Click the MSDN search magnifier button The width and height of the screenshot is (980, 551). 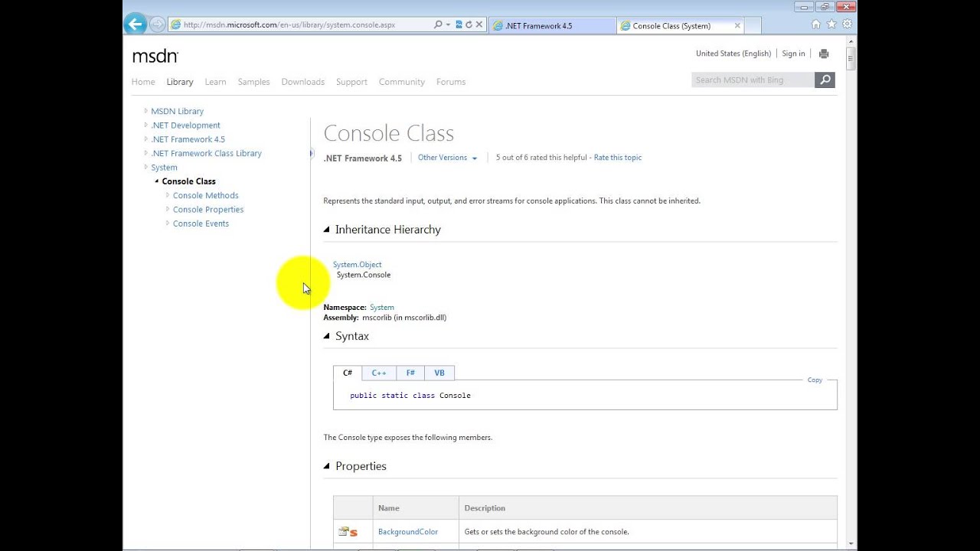(x=825, y=80)
